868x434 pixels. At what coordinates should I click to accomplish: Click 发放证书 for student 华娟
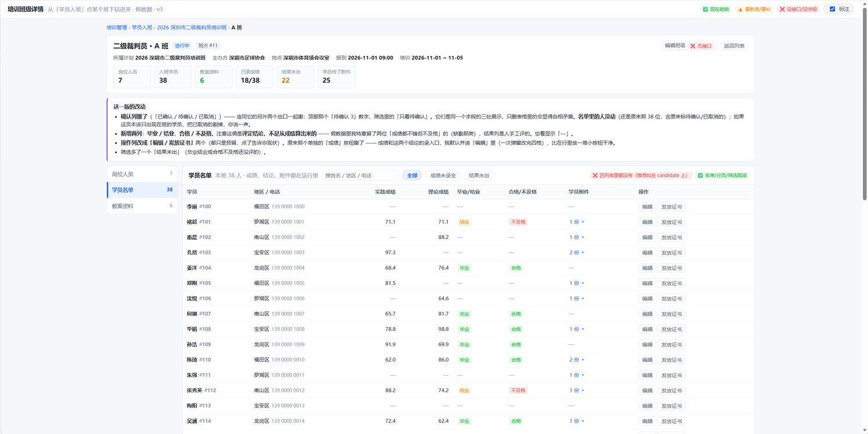tap(672, 329)
